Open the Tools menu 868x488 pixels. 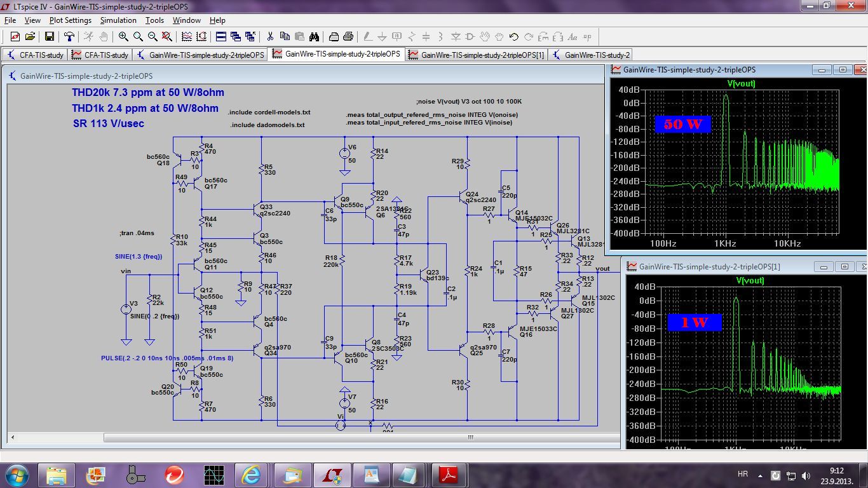[154, 20]
